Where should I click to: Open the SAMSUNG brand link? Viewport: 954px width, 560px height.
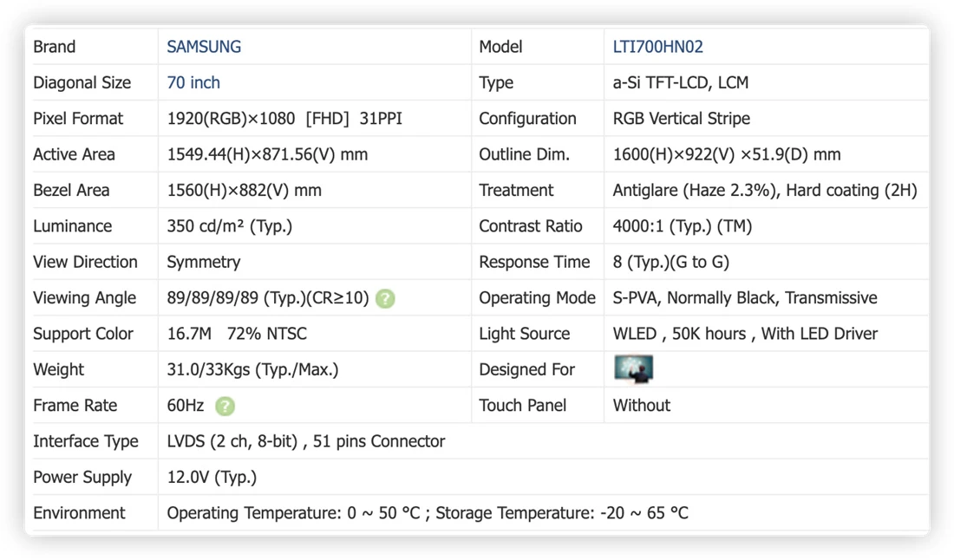click(204, 47)
